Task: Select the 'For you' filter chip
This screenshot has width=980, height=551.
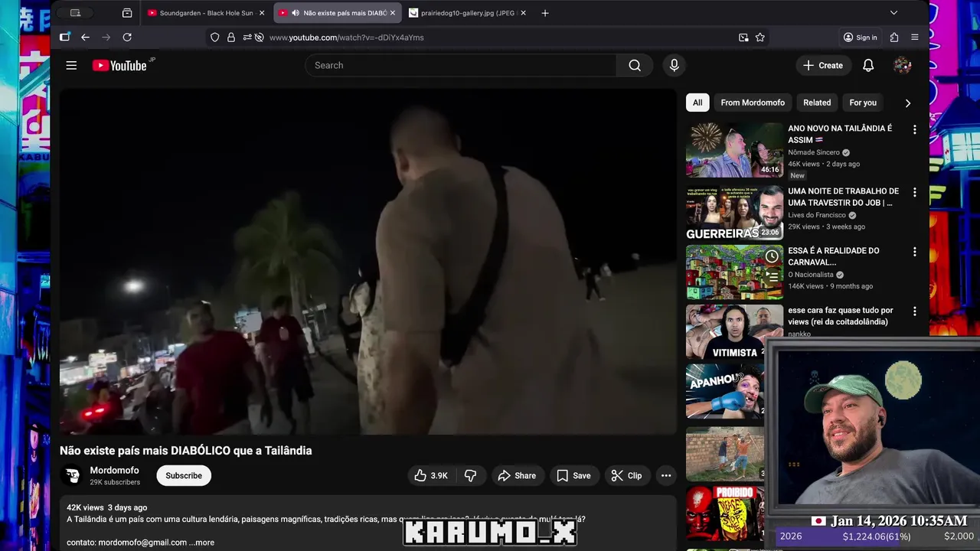Action: [863, 103]
